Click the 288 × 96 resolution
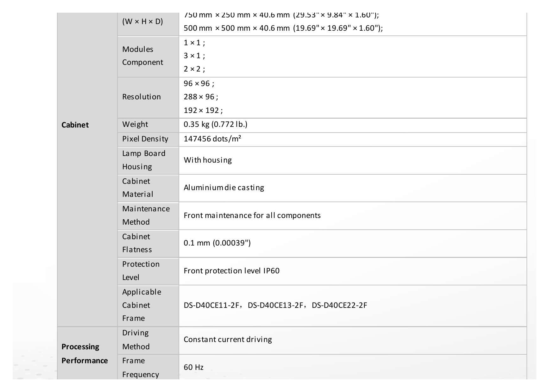This screenshot has height=392, width=549. 201,97
